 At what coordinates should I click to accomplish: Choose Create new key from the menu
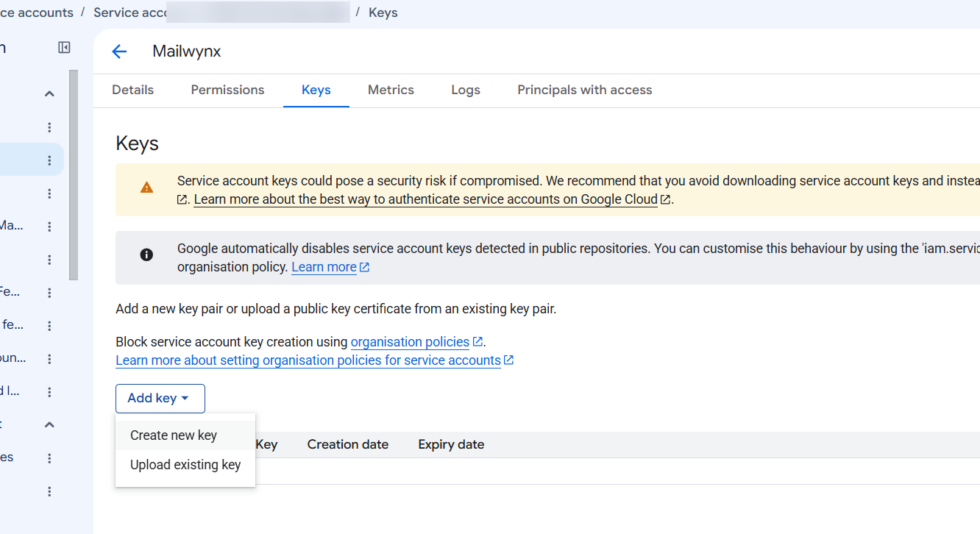click(x=185, y=435)
